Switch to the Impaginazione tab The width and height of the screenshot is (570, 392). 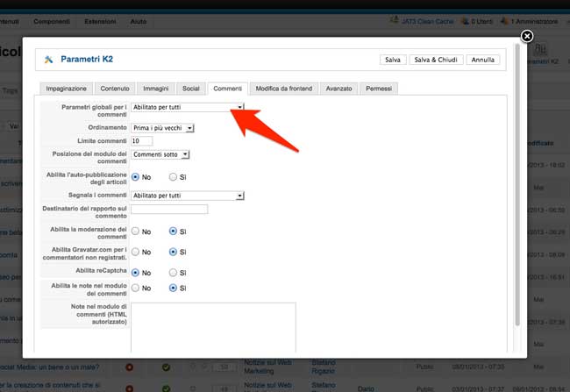[x=66, y=89]
